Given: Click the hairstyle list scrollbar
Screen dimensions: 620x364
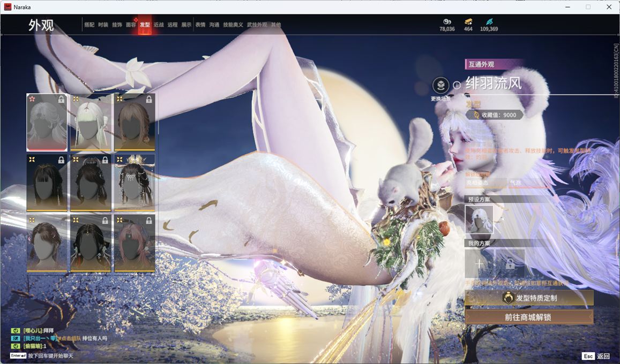Looking at the screenshot, I should (x=158, y=115).
